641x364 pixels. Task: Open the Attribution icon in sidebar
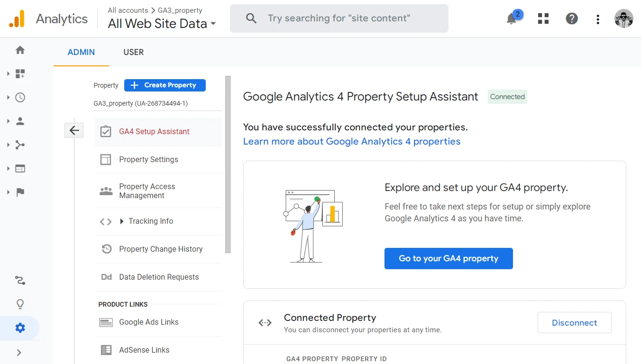[20, 281]
